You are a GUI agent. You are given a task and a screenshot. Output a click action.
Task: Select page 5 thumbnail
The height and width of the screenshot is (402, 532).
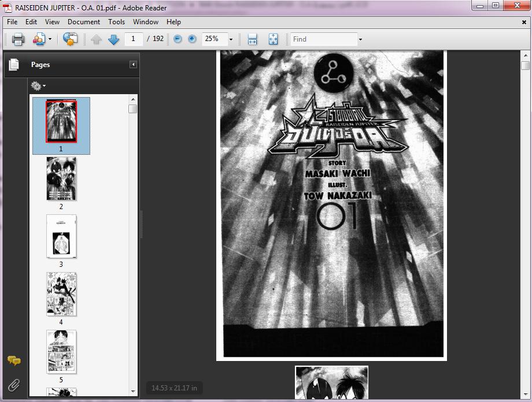61,352
